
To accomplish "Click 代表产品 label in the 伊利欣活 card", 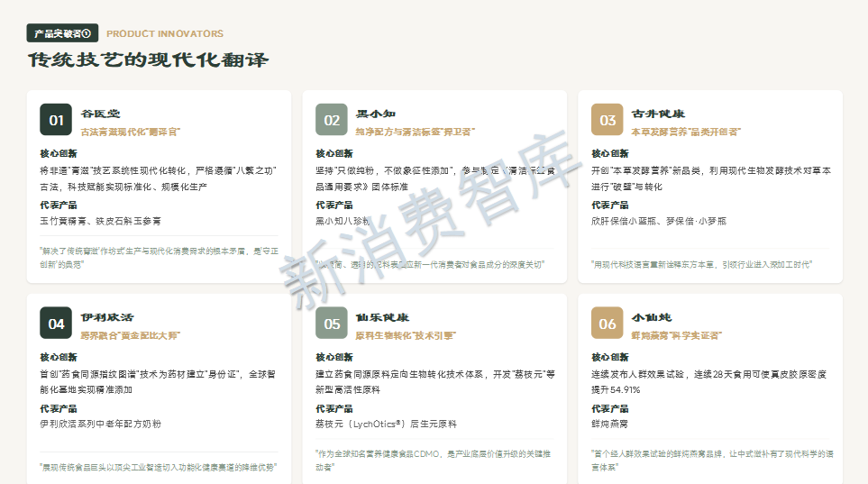I will [58, 408].
